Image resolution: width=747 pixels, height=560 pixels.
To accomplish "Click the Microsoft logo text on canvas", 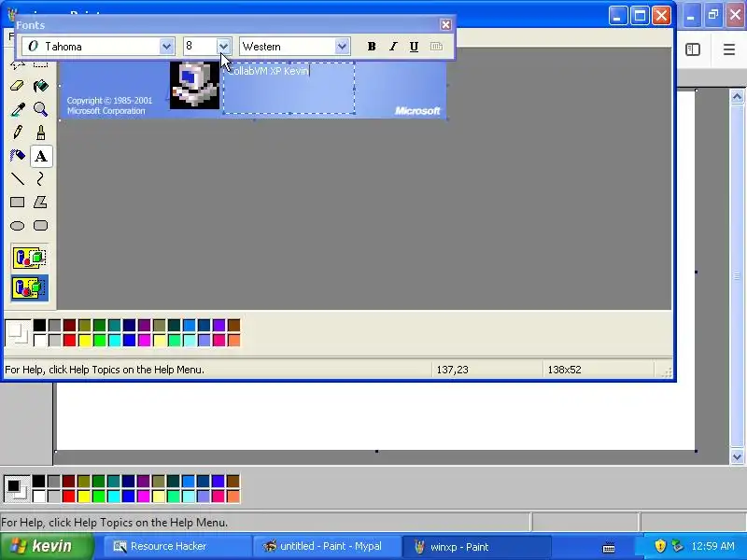I will point(417,110).
